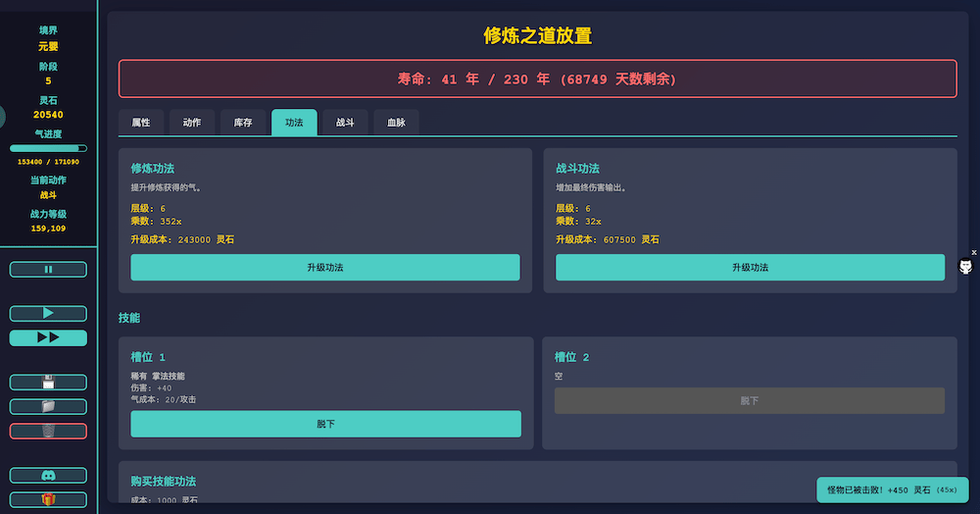Image resolution: width=980 pixels, height=514 pixels.
Task: Click the gift box icon
Action: coord(48,499)
